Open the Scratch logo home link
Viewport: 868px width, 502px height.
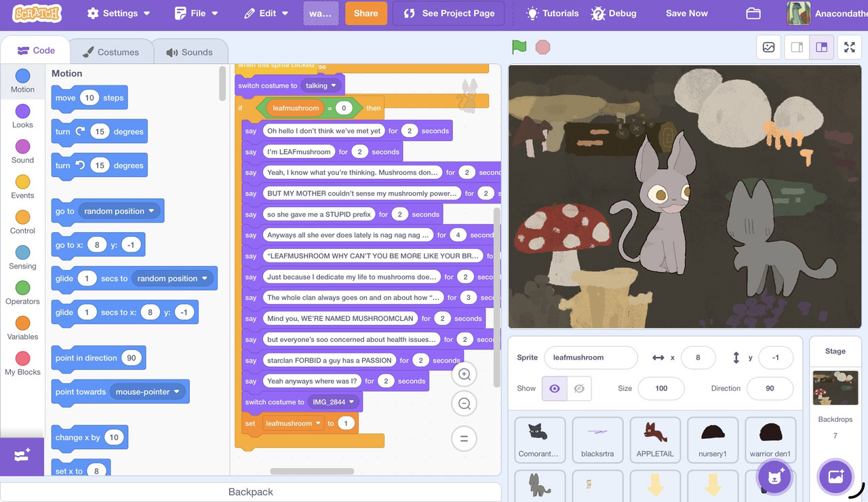pos(37,13)
